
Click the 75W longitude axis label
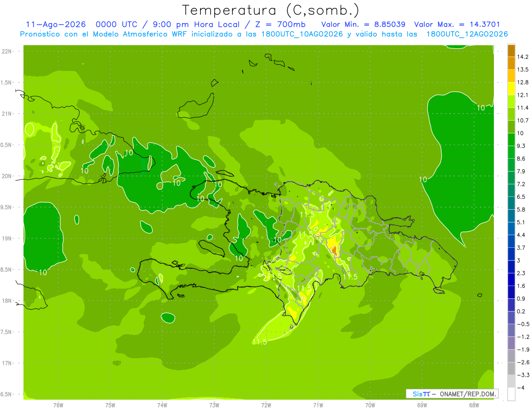click(x=110, y=405)
